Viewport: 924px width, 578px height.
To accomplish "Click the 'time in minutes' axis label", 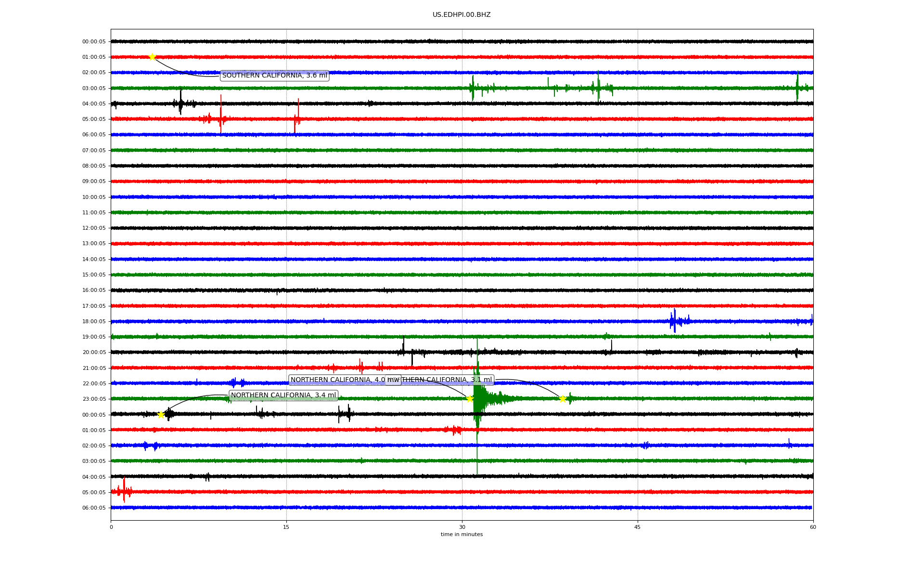I will (462, 534).
